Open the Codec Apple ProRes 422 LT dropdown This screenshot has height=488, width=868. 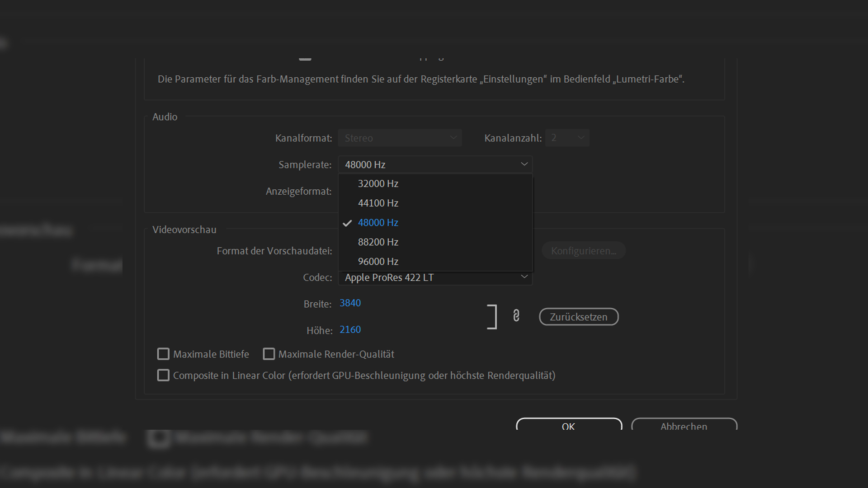tap(435, 277)
